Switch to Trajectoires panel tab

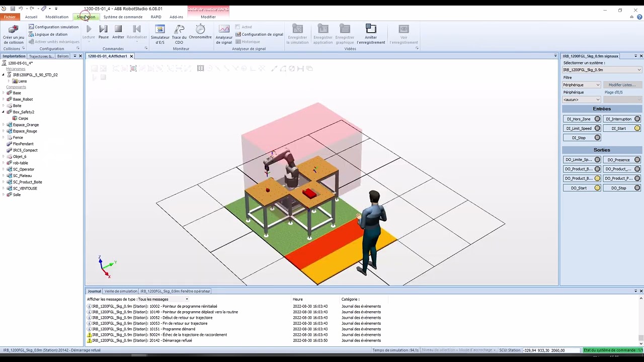[41, 56]
